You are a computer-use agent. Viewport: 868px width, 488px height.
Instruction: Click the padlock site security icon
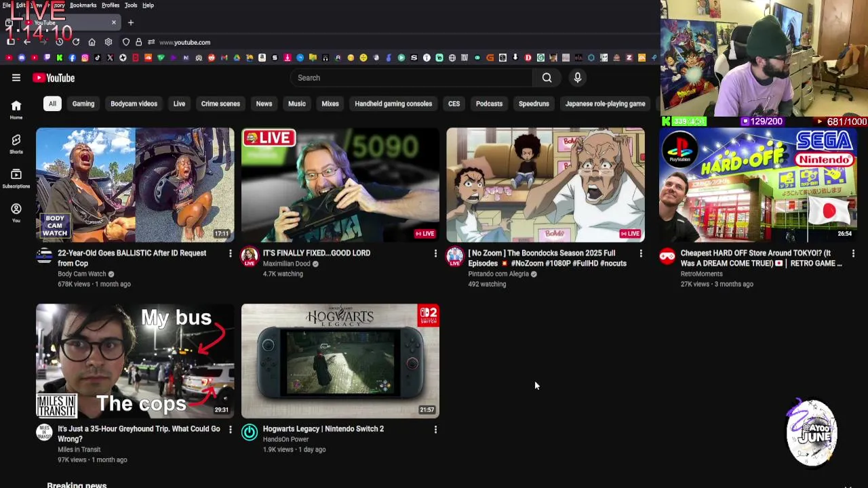(138, 42)
